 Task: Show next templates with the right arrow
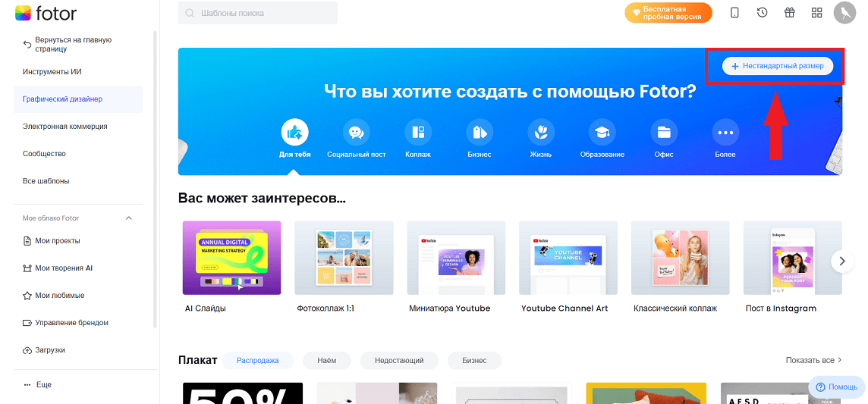point(842,261)
